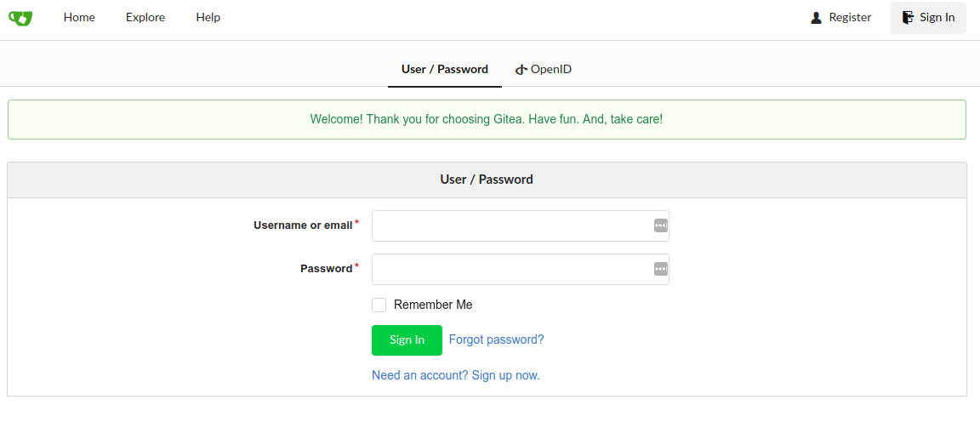Click the 'Username or email' field label

303,225
